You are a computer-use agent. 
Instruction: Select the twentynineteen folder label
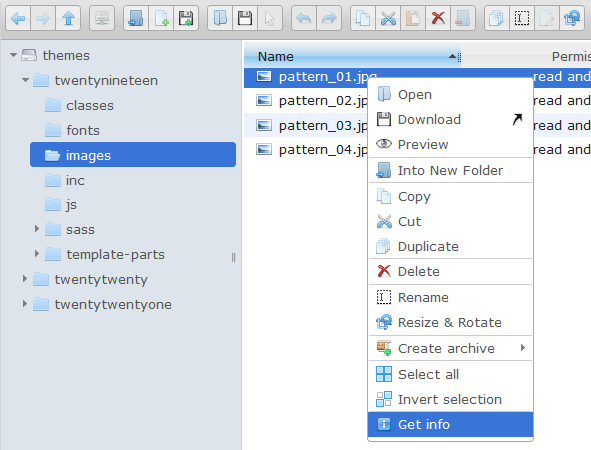point(106,80)
